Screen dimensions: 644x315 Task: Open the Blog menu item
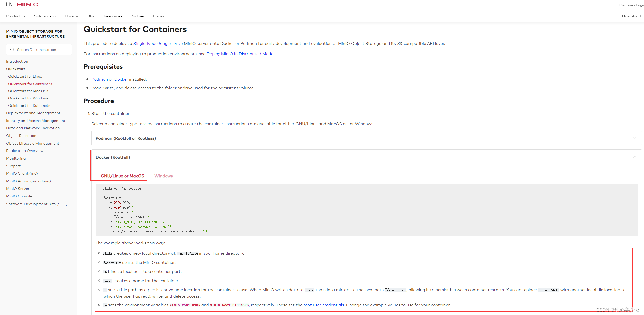coord(91,16)
